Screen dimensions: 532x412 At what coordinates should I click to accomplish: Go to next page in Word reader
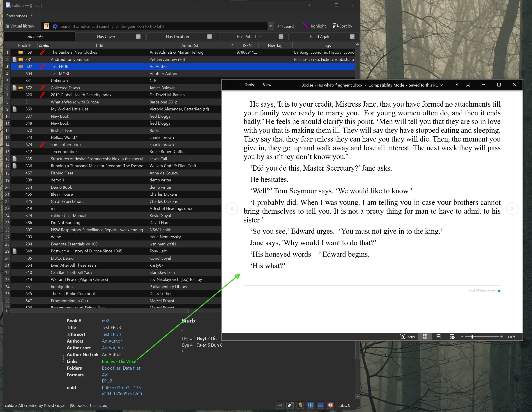[512, 209]
